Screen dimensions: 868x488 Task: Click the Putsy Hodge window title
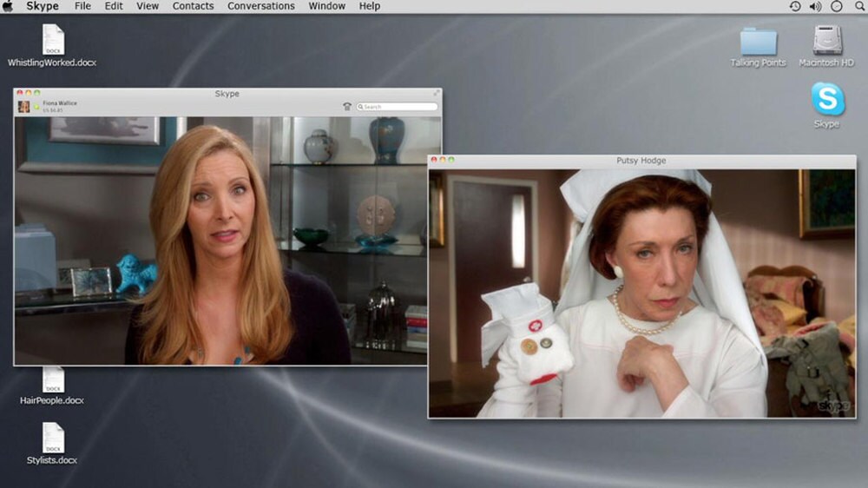coord(641,160)
